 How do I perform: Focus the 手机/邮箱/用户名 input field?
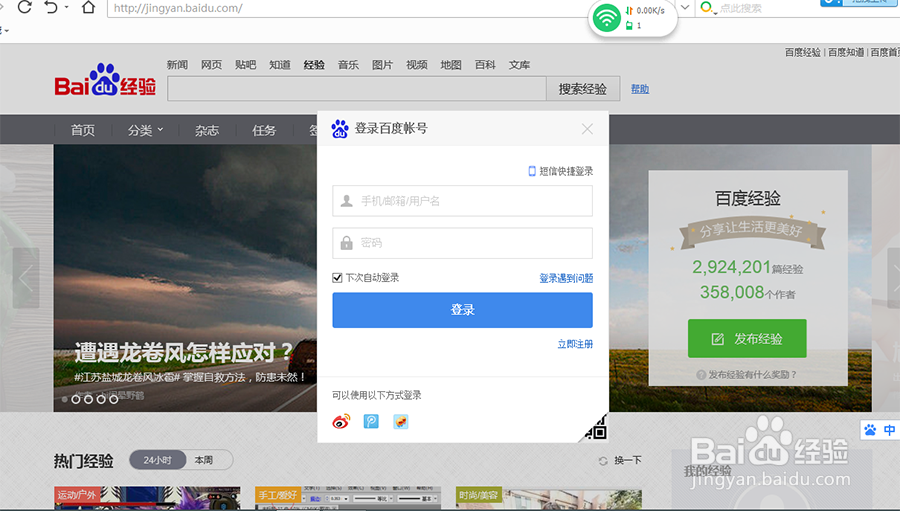click(463, 201)
